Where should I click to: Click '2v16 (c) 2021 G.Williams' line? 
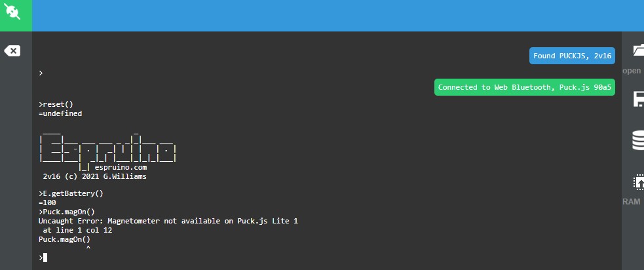[94, 177]
